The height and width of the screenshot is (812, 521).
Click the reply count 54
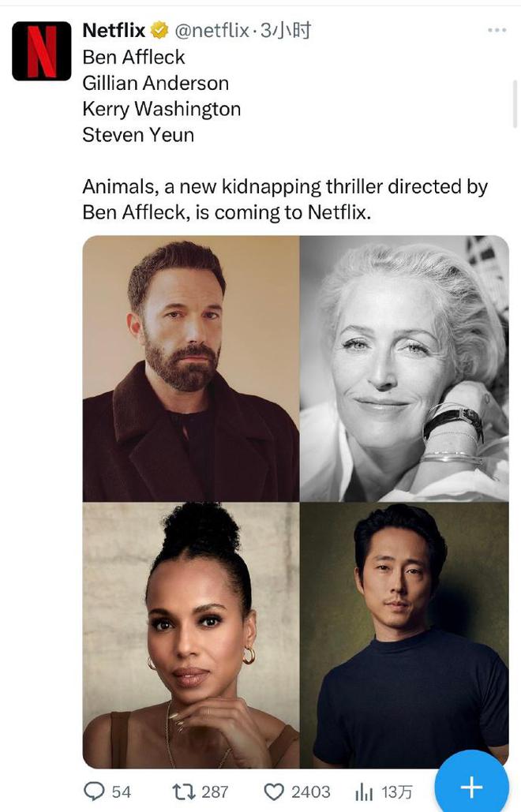(122, 791)
